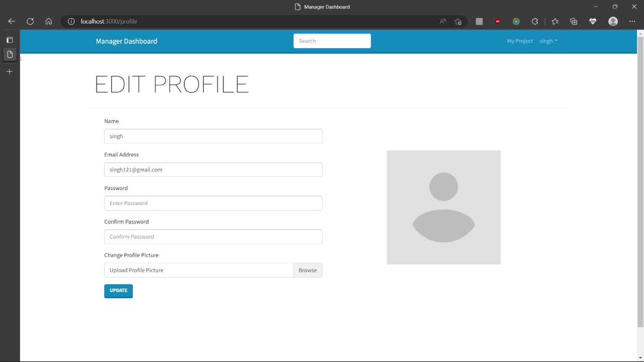Open the browser home icon
The height and width of the screenshot is (362, 644).
49,21
